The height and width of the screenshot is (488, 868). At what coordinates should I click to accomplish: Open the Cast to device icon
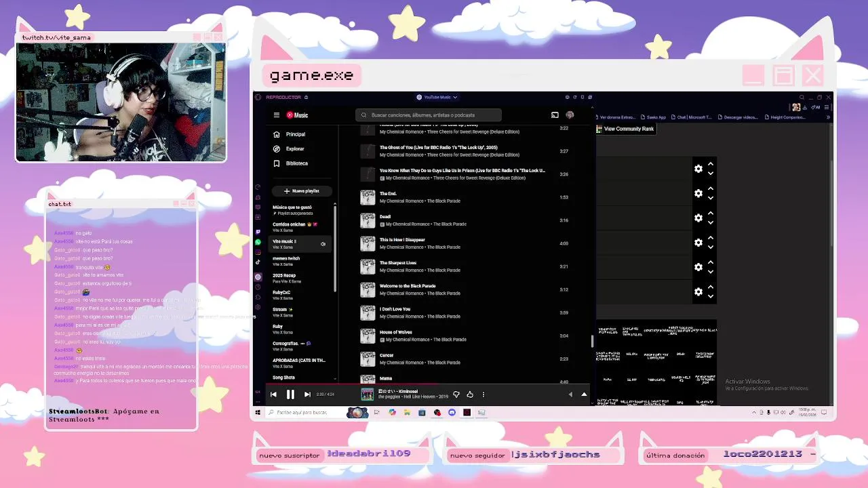coord(555,115)
